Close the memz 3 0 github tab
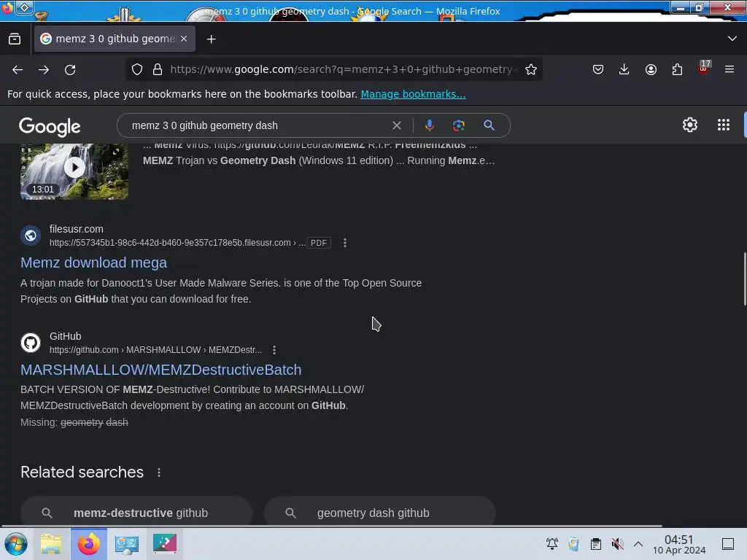 (184, 39)
